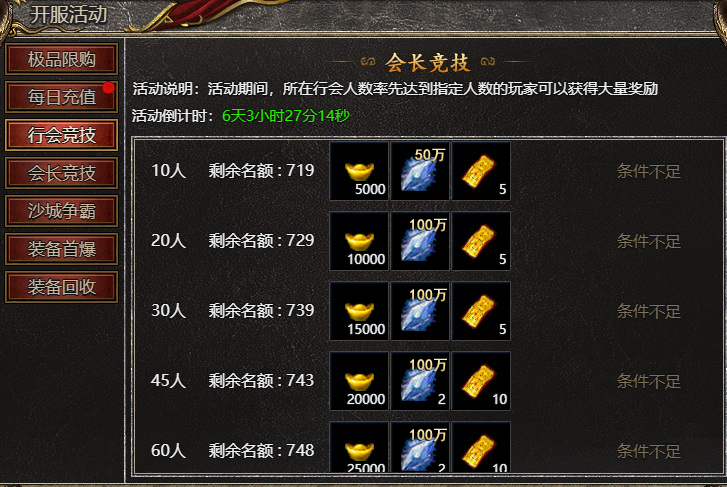Viewport: 727px width, 487px height.
Task: Click the 5000 gold ingot reward icon
Action: point(359,171)
